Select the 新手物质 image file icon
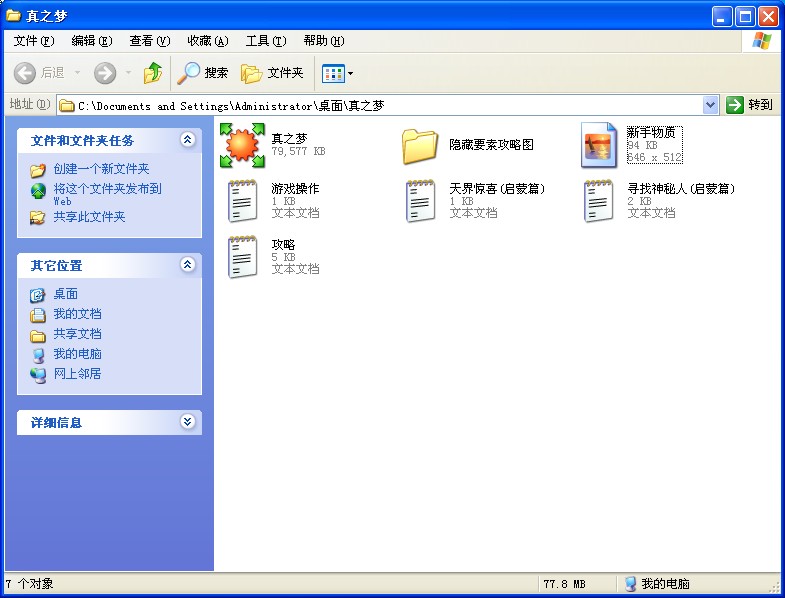Viewport: 785px width, 598px height. pos(598,145)
